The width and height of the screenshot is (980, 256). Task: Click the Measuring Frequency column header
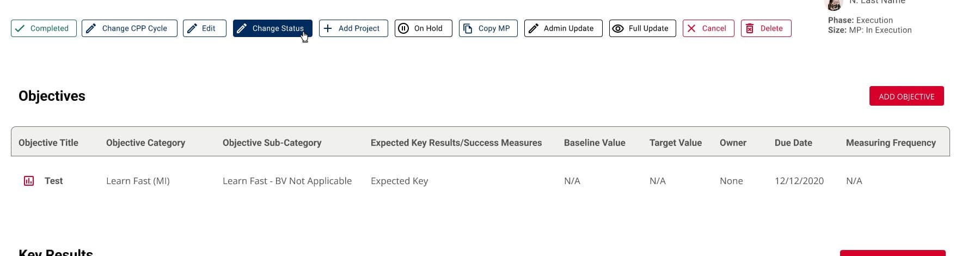coord(891,143)
